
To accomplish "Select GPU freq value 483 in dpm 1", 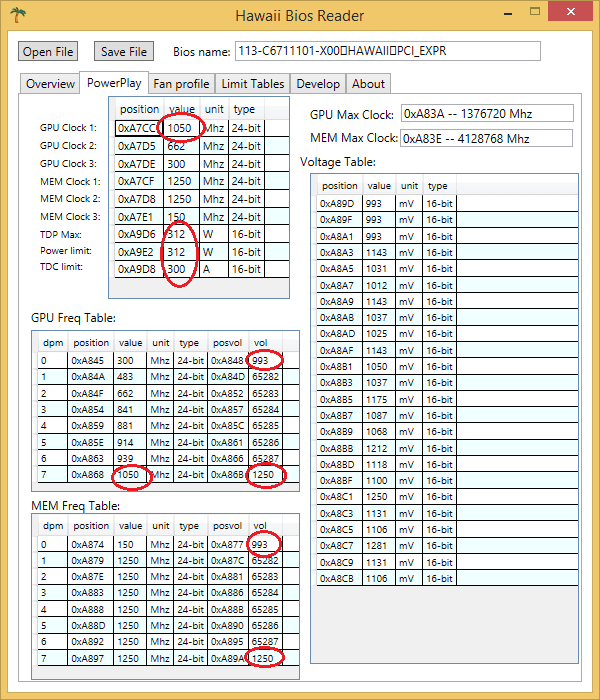I will pos(130,376).
